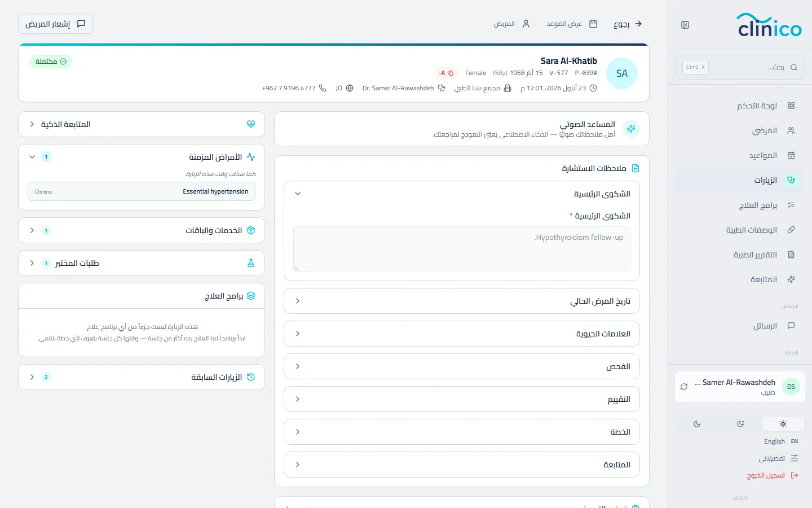The width and height of the screenshot is (812, 508).
Task: Click the عرض الموعد button
Action: 572,24
